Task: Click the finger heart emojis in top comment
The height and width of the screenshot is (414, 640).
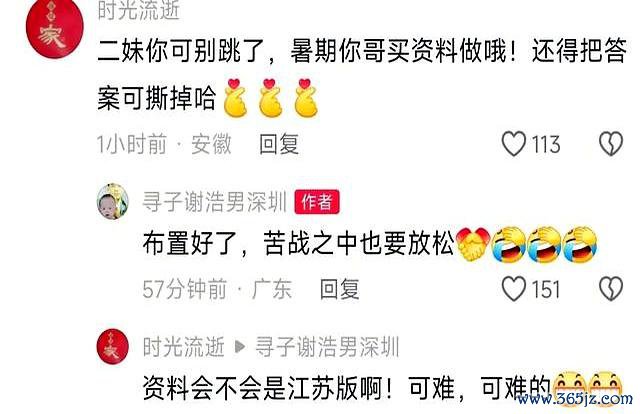Action: [x=271, y=98]
